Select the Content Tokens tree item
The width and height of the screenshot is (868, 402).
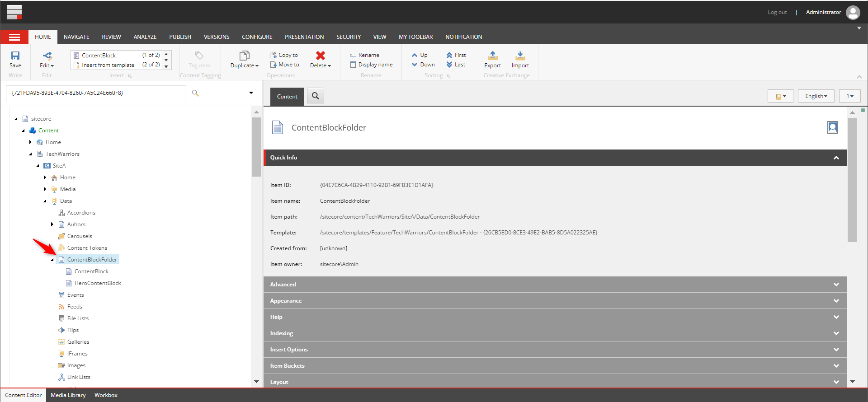click(87, 248)
